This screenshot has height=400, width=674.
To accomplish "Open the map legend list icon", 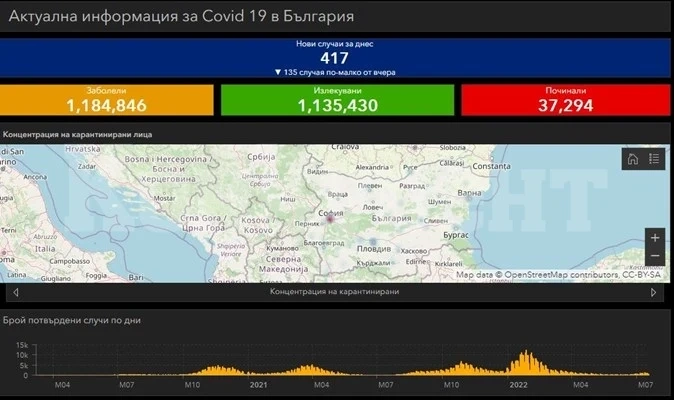I will pyautogui.click(x=654, y=159).
